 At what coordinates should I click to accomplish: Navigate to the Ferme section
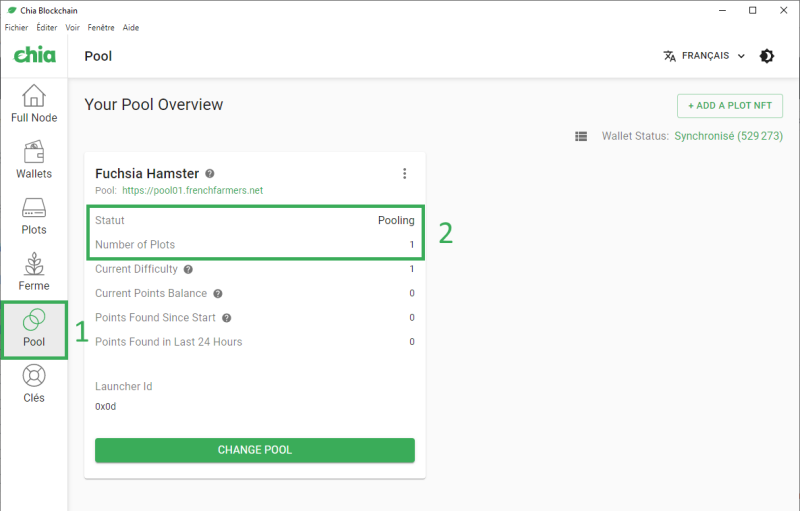click(x=34, y=273)
